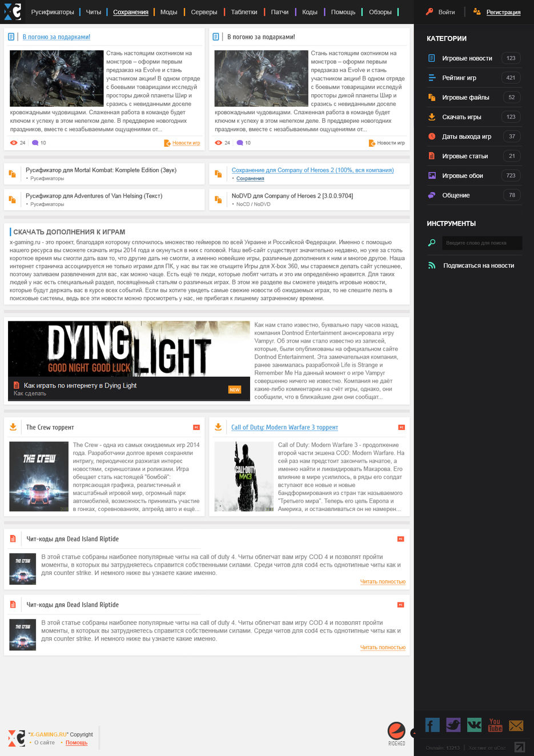Click the uCoz arrow icon in footer

(x=520, y=747)
